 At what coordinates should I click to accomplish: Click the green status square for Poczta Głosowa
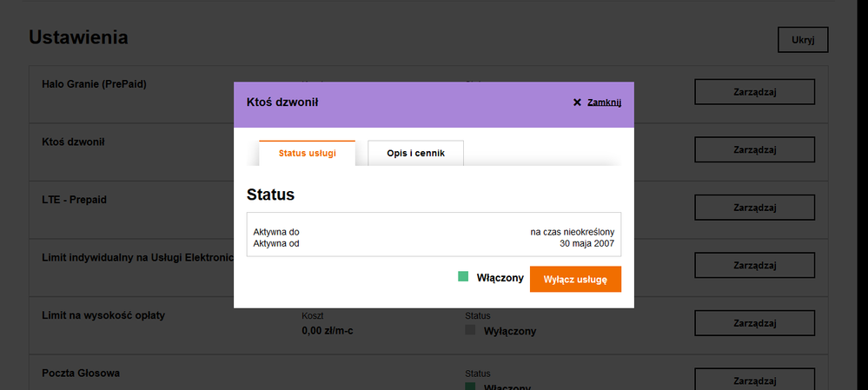[471, 386]
